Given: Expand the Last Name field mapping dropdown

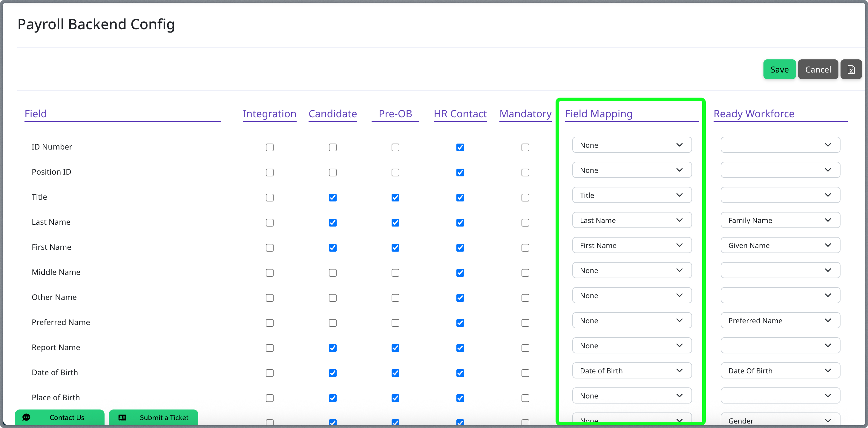Looking at the screenshot, I should pos(631,220).
